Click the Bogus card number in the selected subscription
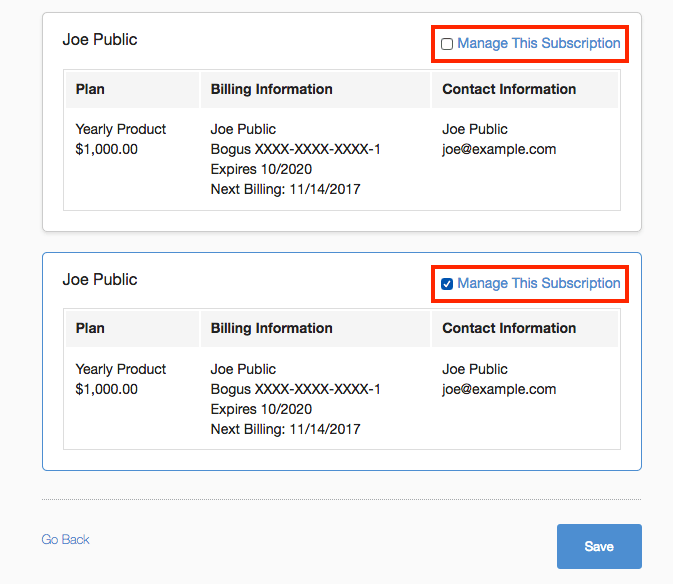The image size is (673, 584). (x=295, y=389)
